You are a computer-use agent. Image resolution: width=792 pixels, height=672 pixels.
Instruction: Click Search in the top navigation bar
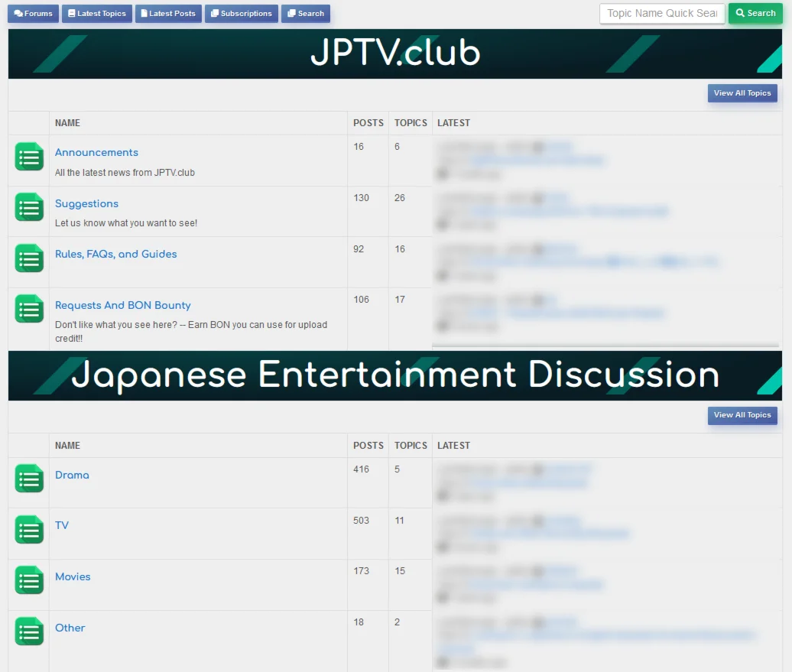click(x=306, y=14)
